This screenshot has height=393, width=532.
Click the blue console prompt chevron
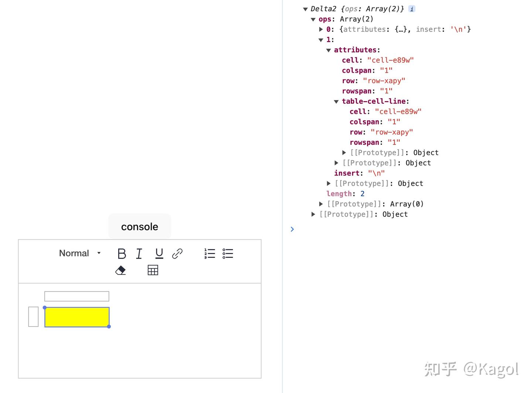[x=292, y=229]
